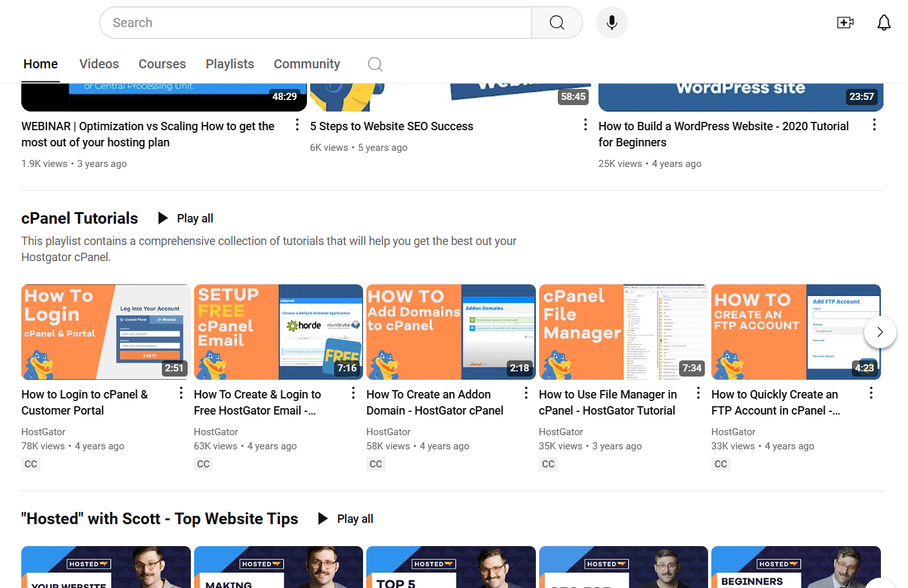The height and width of the screenshot is (588, 908).
Task: Click the play icon beside Hosted with Scott
Action: [x=322, y=518]
